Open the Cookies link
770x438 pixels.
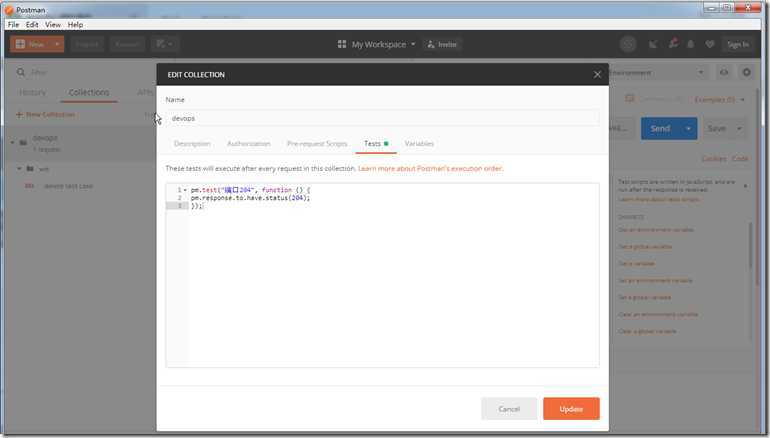714,159
